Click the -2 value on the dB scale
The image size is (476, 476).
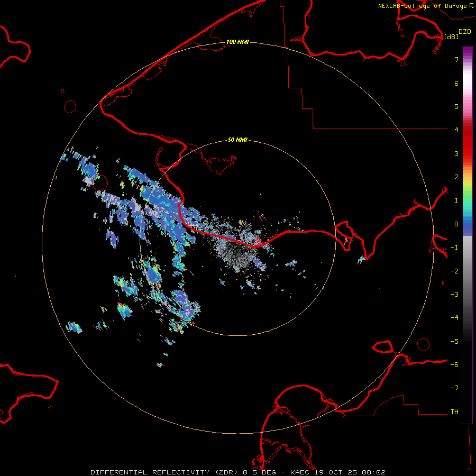(x=454, y=271)
